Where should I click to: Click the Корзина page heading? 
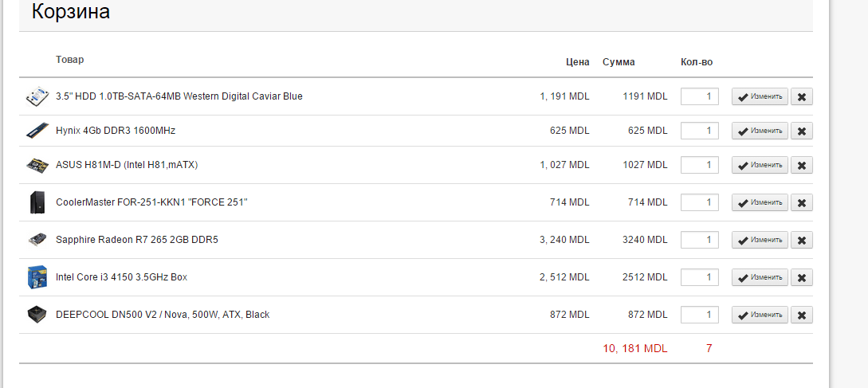point(71,12)
